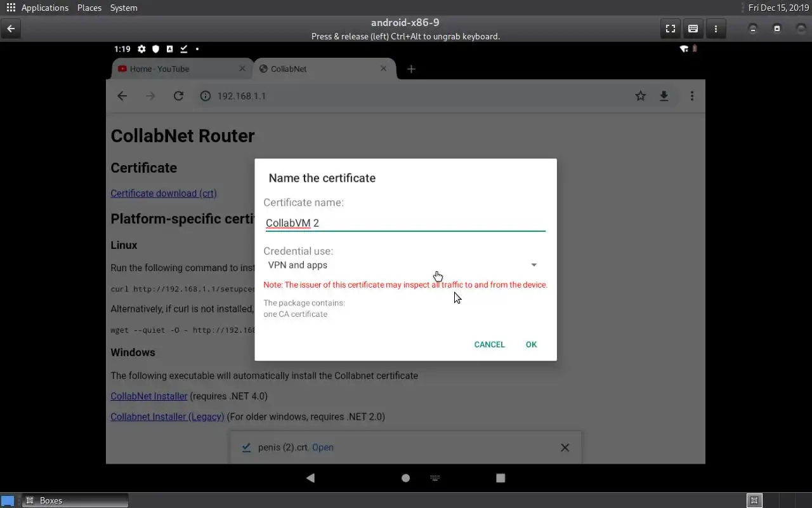The height and width of the screenshot is (508, 812).
Task: Click the browser back arrow
Action: pyautogui.click(x=122, y=96)
